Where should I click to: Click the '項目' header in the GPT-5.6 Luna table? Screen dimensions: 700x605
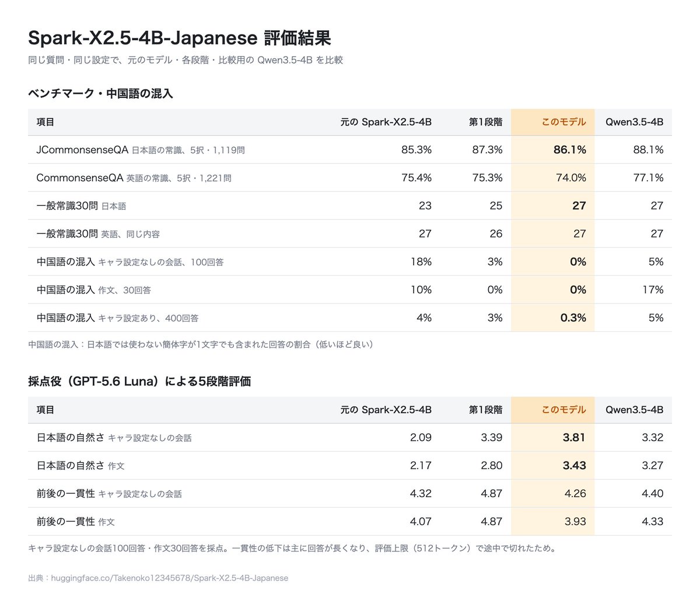pos(45,410)
